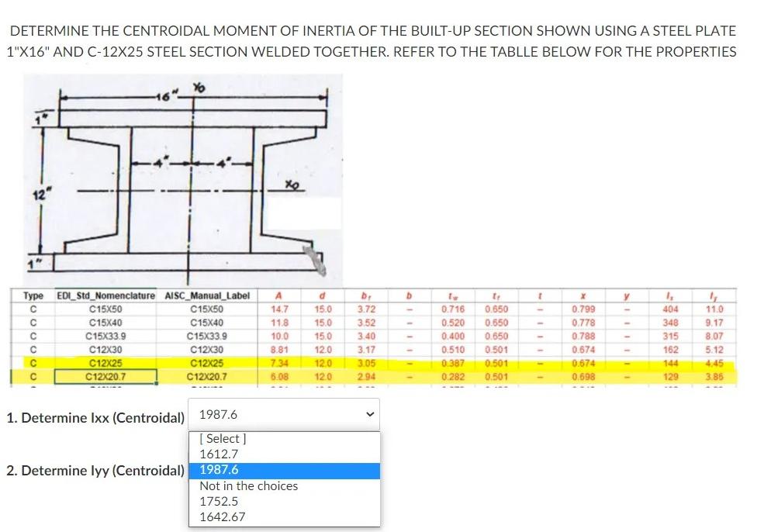771x532 pixels.
Task: Click the question 2 'Determine Iyy' label
Action: point(93,471)
